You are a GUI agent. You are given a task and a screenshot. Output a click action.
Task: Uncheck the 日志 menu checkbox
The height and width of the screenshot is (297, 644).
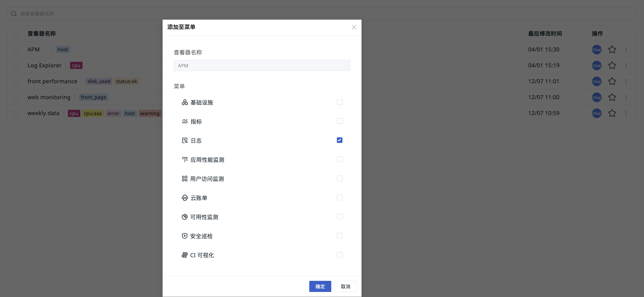point(340,140)
